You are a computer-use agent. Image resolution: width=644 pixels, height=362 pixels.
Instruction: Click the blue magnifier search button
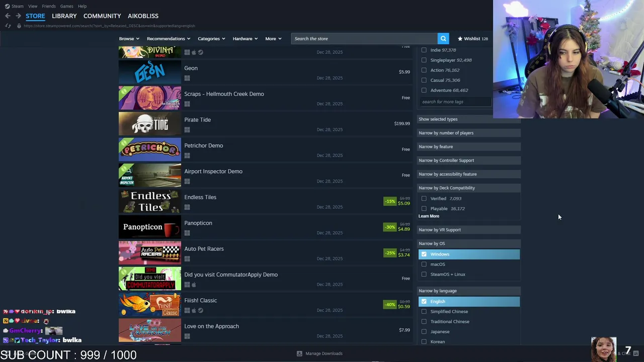443,39
